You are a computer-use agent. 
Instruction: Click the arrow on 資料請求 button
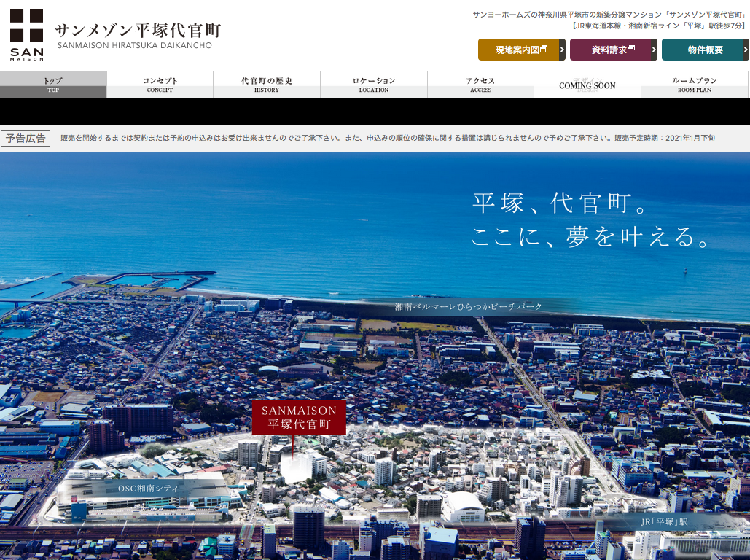click(x=654, y=50)
